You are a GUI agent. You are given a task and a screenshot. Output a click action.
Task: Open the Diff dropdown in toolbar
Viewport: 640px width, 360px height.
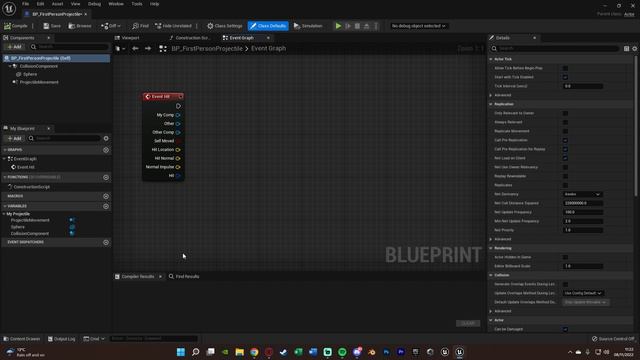(111, 26)
